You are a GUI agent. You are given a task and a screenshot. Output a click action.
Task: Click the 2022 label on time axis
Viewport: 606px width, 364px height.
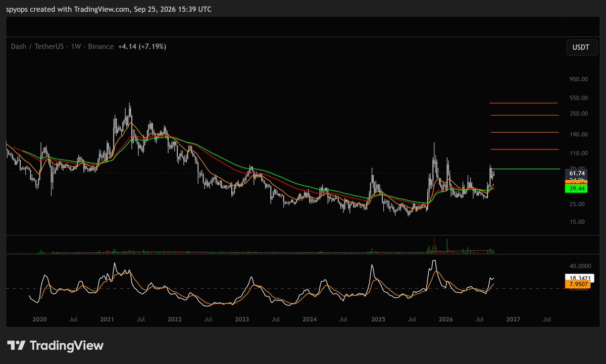point(174,320)
